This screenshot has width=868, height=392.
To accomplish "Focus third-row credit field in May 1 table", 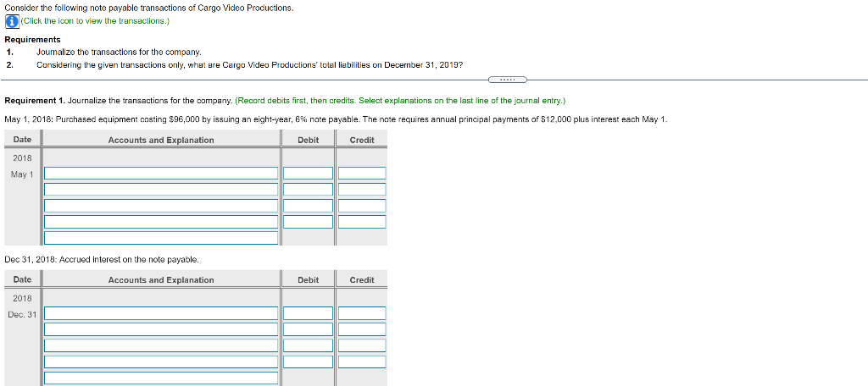I will (x=362, y=206).
